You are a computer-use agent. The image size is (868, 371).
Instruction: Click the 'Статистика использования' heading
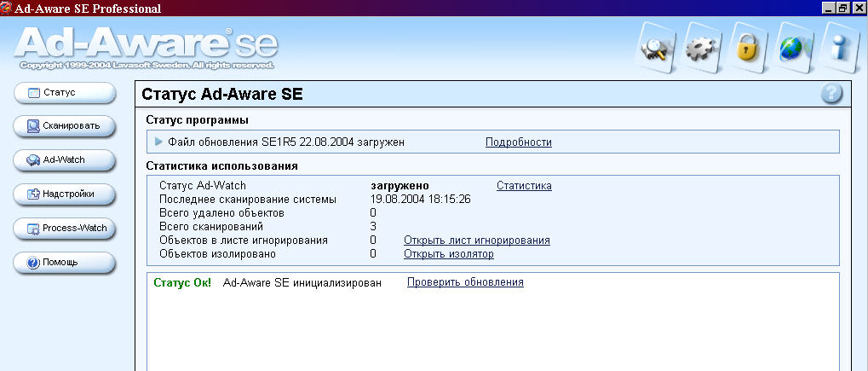[x=222, y=165]
